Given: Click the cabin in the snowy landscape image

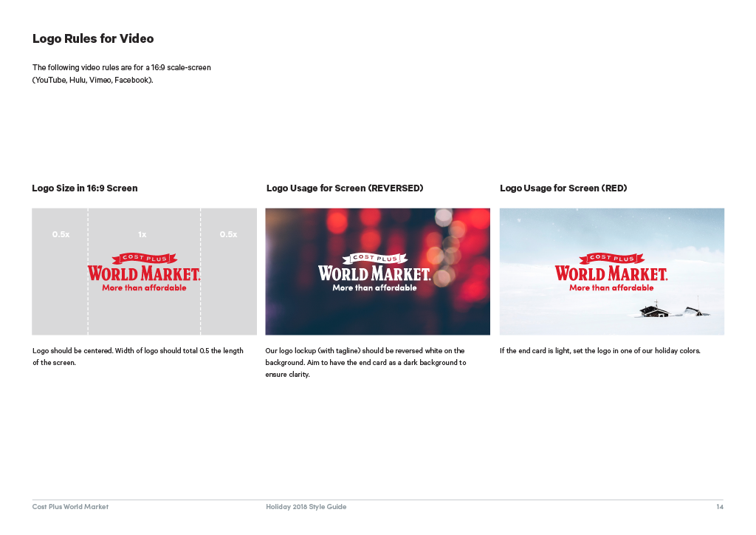Looking at the screenshot, I should [x=654, y=310].
